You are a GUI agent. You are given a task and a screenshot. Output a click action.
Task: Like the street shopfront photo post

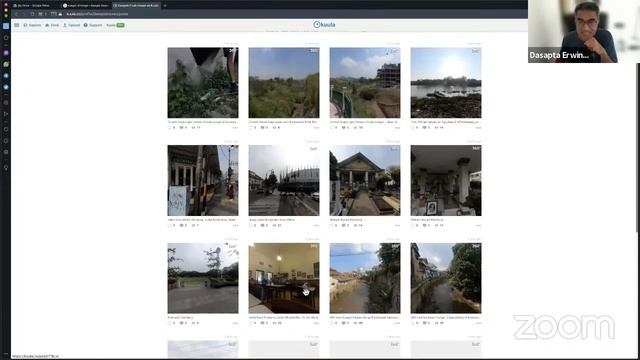click(x=171, y=225)
